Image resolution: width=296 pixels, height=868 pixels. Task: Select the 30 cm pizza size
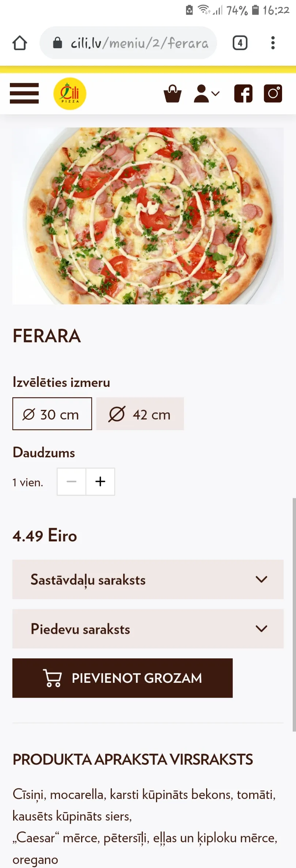[52, 414]
